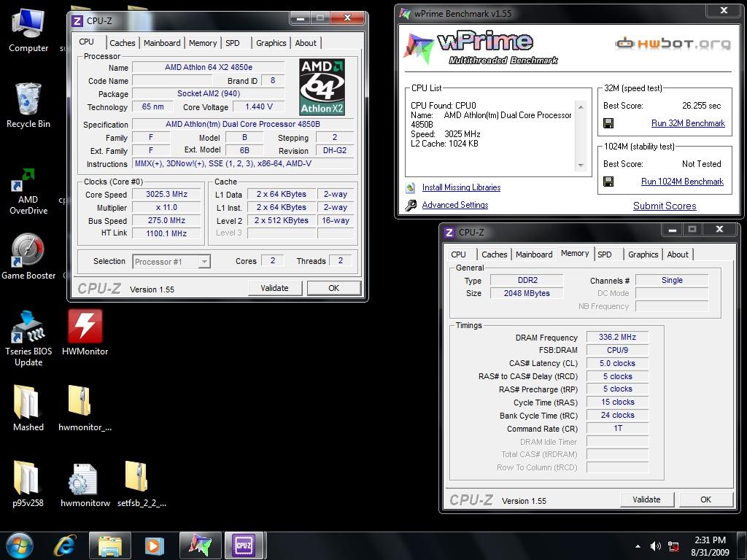The height and width of the screenshot is (560, 747).
Task: Click save icon for 1024M score
Action: click(608, 182)
